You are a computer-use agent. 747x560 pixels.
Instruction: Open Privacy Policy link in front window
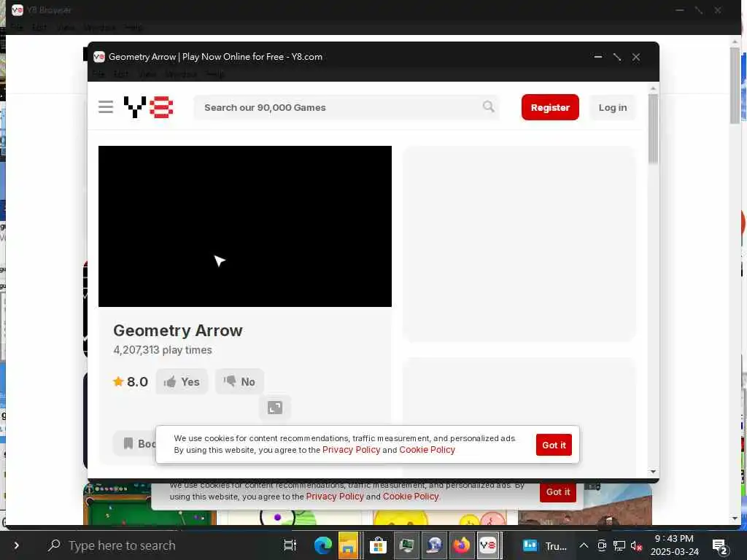[351, 450]
